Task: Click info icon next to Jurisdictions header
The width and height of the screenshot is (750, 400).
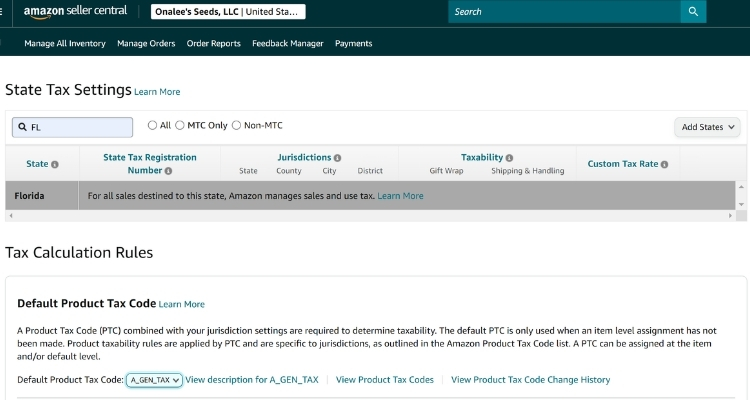Action: tap(338, 158)
